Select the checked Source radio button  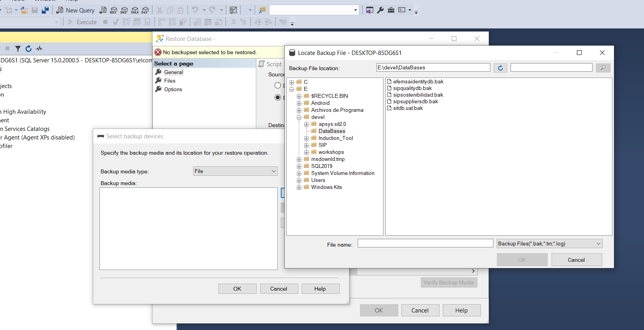[278, 97]
